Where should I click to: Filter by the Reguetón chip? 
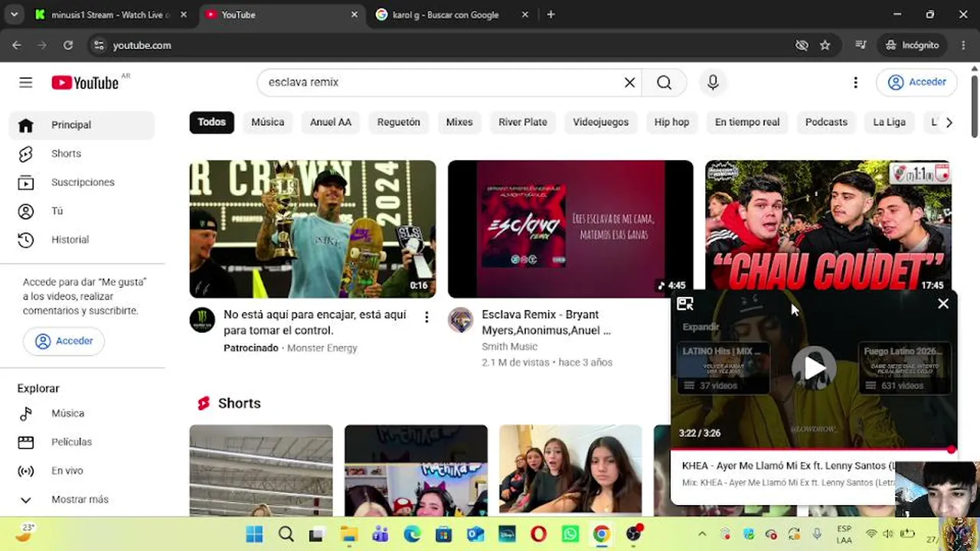[x=399, y=122]
